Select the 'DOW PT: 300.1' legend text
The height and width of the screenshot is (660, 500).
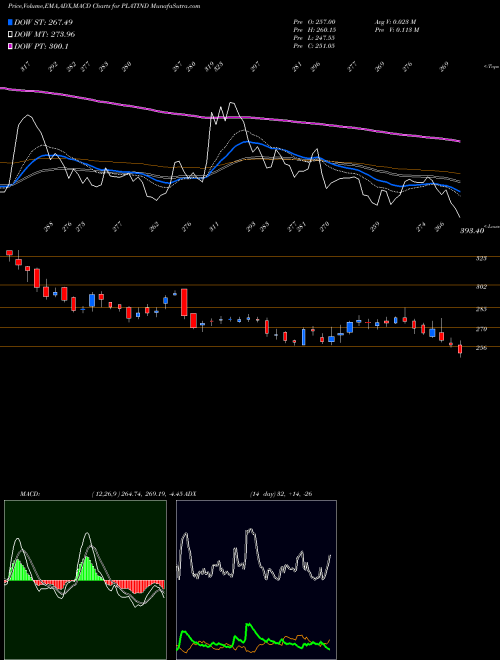[41, 46]
